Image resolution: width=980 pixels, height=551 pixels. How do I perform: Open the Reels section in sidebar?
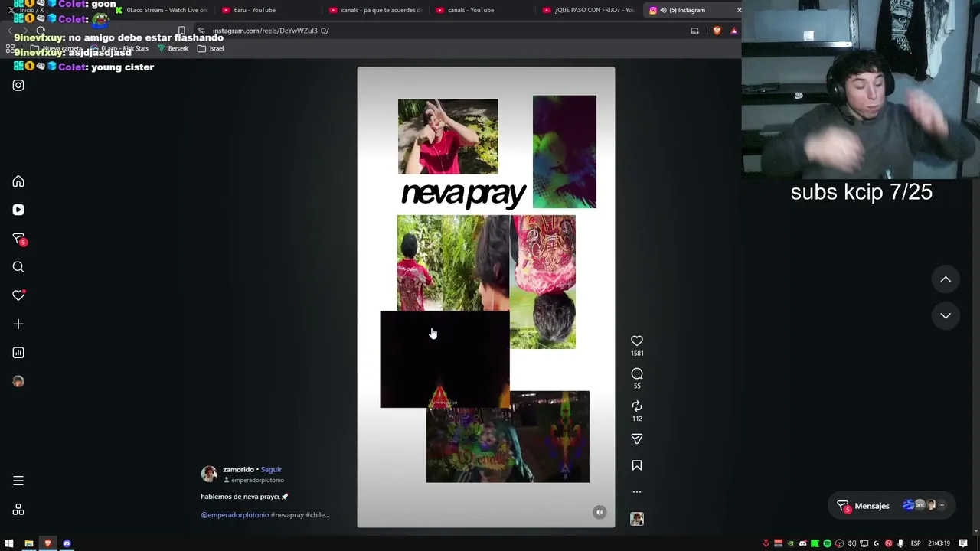pyautogui.click(x=18, y=210)
